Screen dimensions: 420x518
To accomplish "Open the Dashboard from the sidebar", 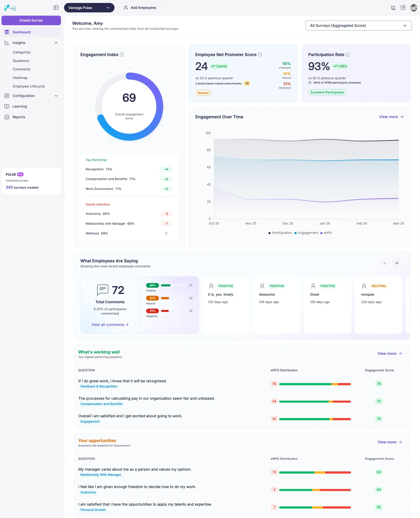I will pos(22,32).
